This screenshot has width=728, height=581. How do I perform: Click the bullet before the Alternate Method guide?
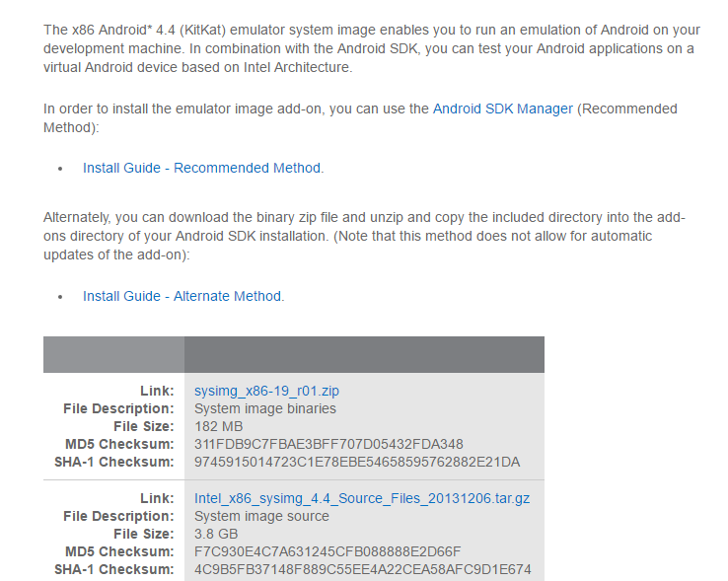point(60,297)
